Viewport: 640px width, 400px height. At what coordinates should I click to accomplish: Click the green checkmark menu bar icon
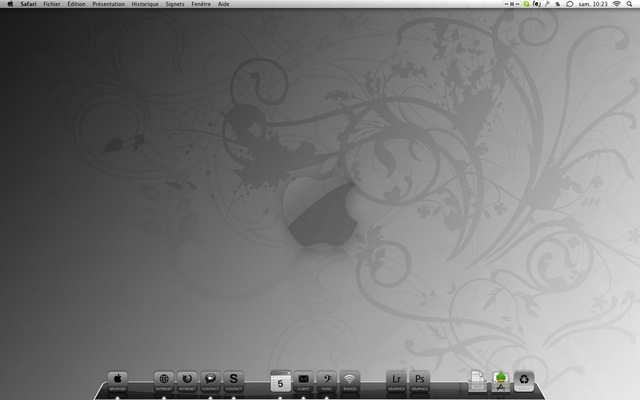pos(527,4)
